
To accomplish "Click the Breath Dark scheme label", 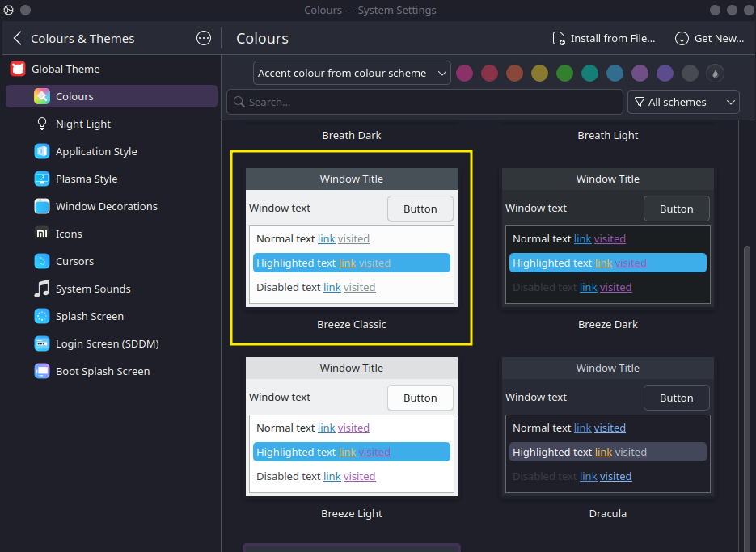I will (x=352, y=136).
